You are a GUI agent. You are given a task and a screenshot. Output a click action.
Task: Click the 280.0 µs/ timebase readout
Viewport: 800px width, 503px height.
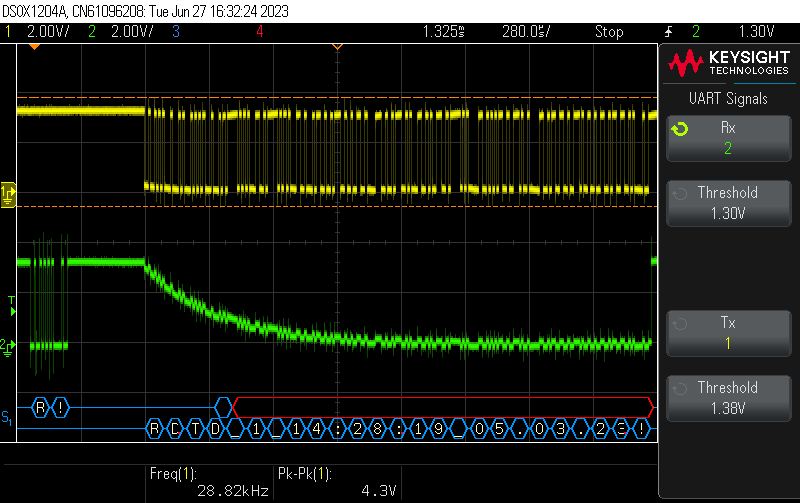coord(526,32)
